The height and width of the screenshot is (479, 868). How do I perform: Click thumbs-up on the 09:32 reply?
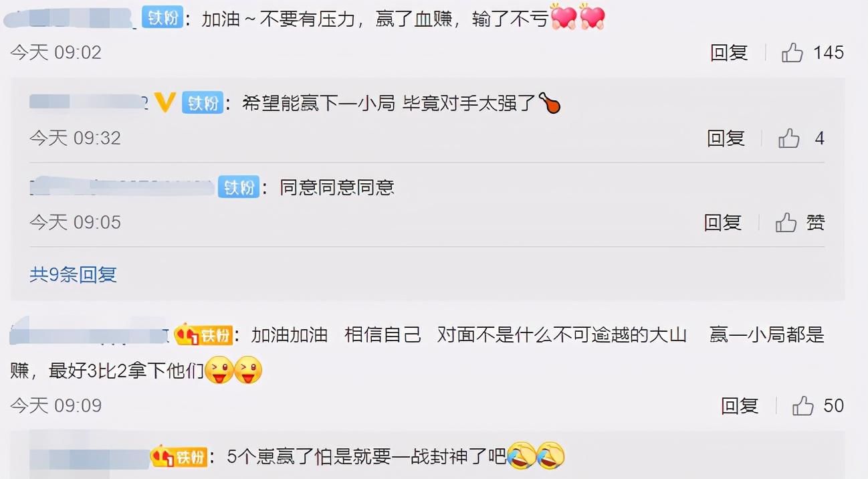[x=789, y=138]
